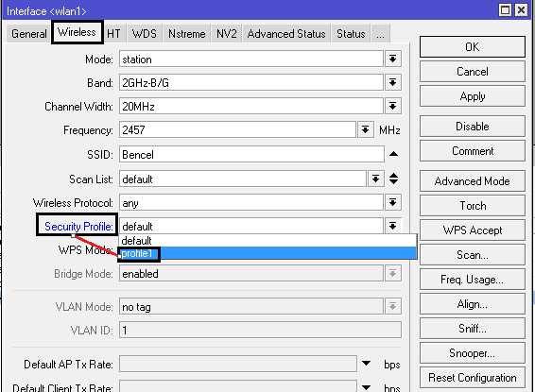Close the Interface wlan1 window
Image resolution: width=535 pixels, height=392 pixels.
coord(522,9)
